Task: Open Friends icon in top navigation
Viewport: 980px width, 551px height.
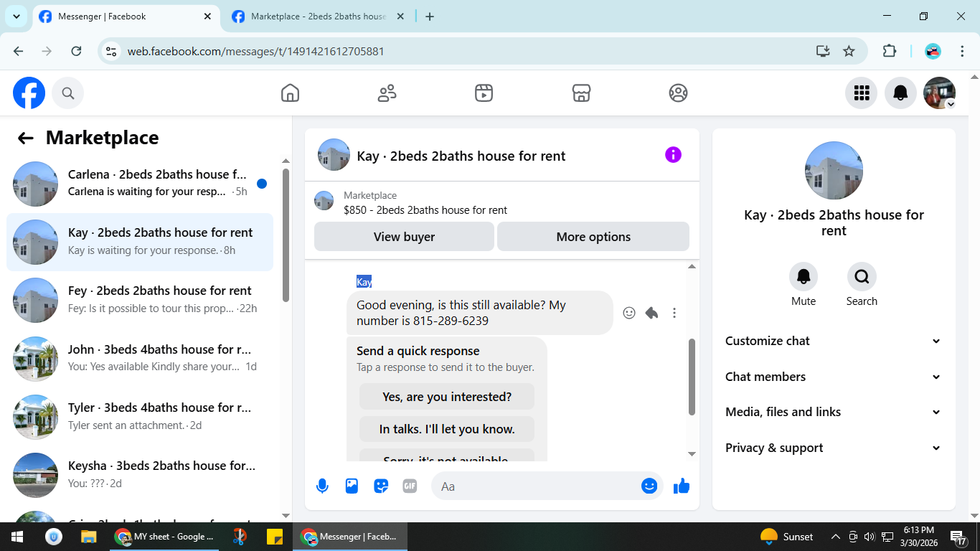Action: pos(387,93)
